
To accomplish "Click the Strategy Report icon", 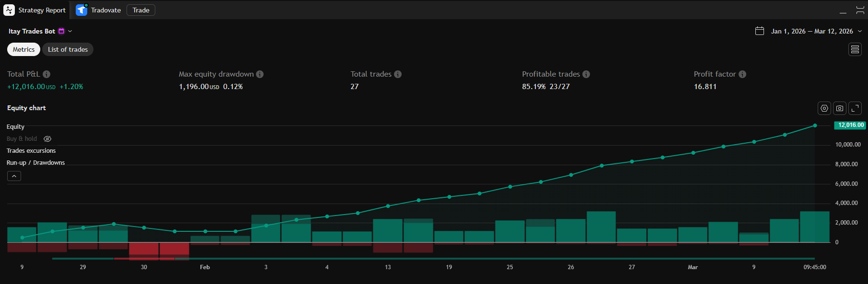I will point(9,10).
